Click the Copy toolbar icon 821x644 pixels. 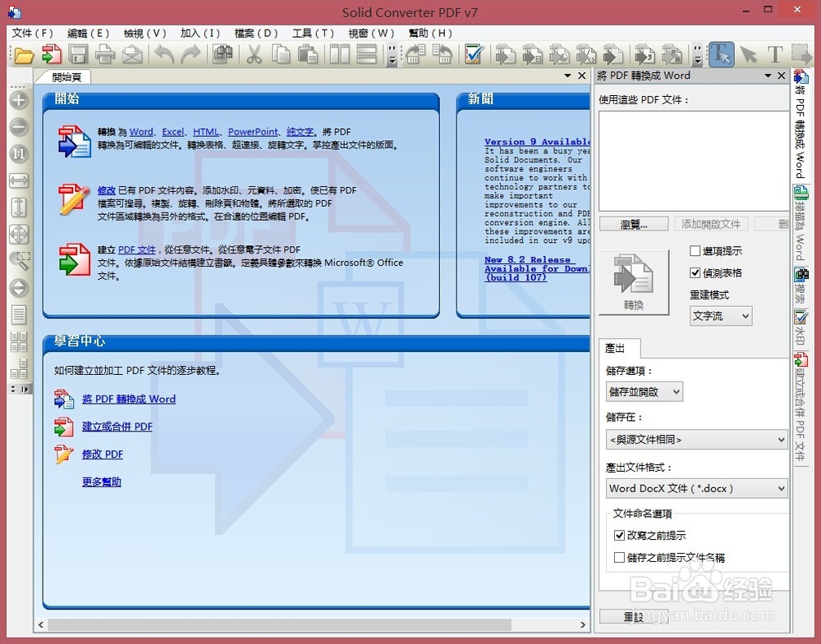pos(281,54)
